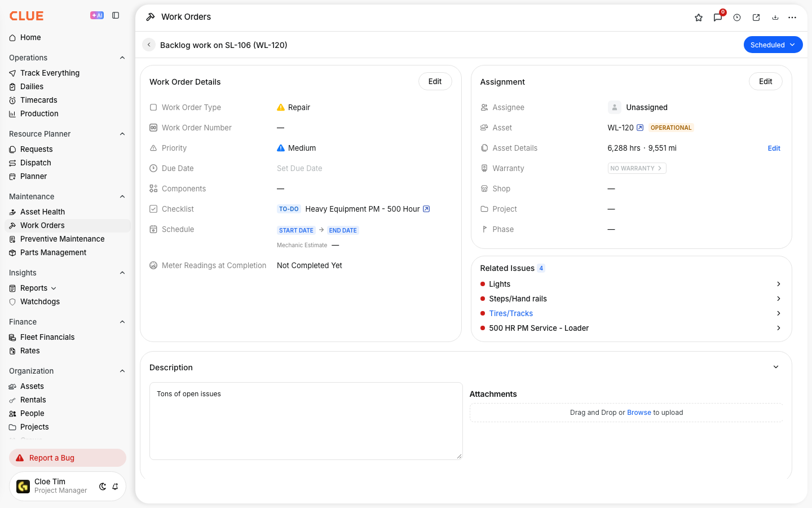Expand the Reports submenu chevron

(x=54, y=288)
